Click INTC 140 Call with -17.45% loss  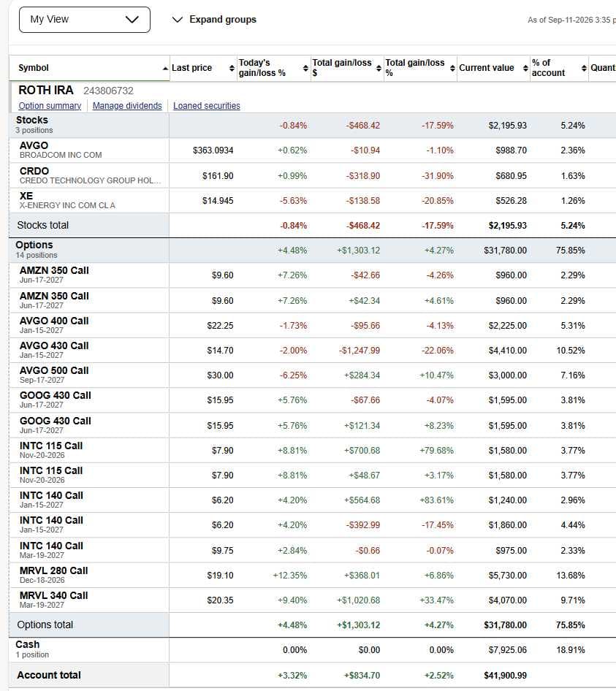(51, 521)
